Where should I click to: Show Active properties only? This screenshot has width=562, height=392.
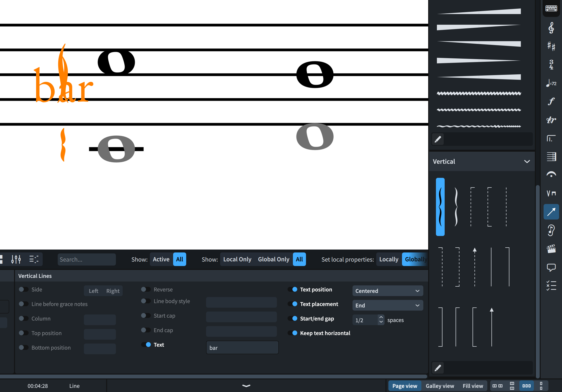point(161,259)
